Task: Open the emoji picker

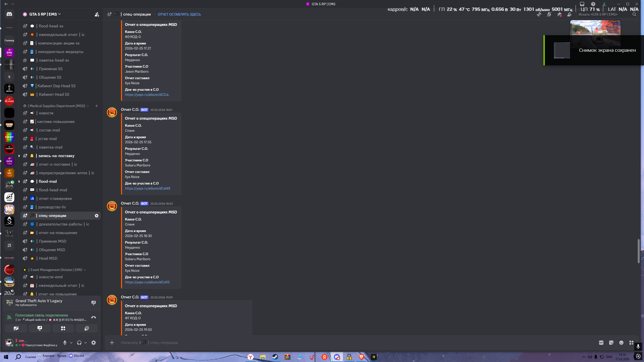Action: click(621, 343)
